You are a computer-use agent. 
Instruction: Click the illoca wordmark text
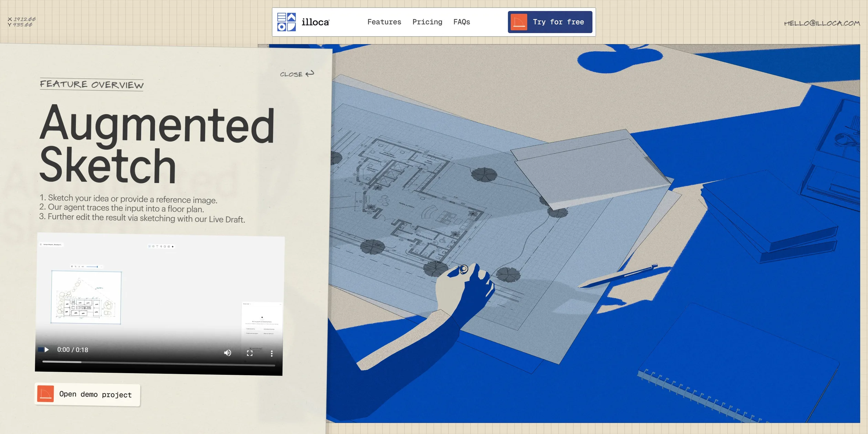pos(316,22)
